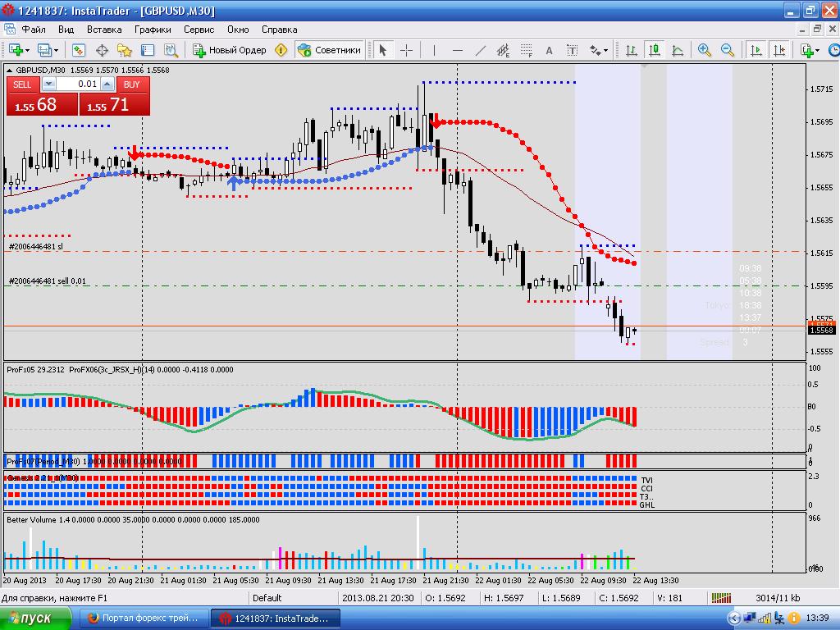
Task: Click the BUY 1.5571 button
Action: click(115, 104)
